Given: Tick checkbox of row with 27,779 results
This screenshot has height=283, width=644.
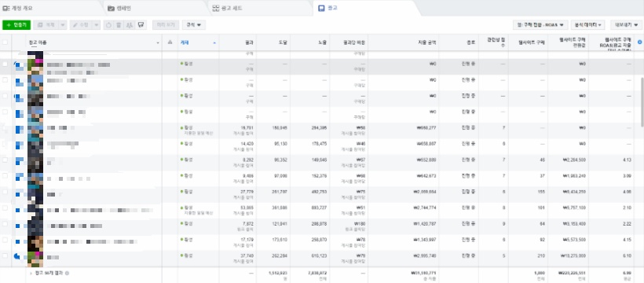Looking at the screenshot, I should [5, 192].
